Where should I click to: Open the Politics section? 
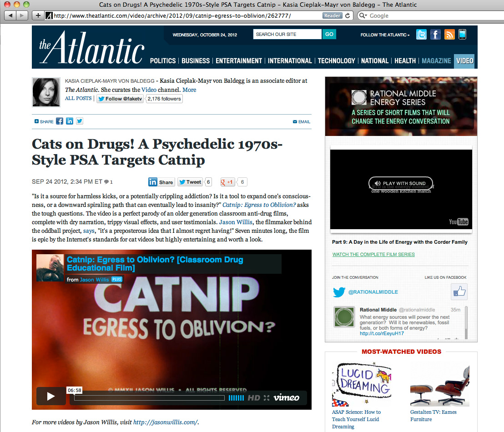163,61
